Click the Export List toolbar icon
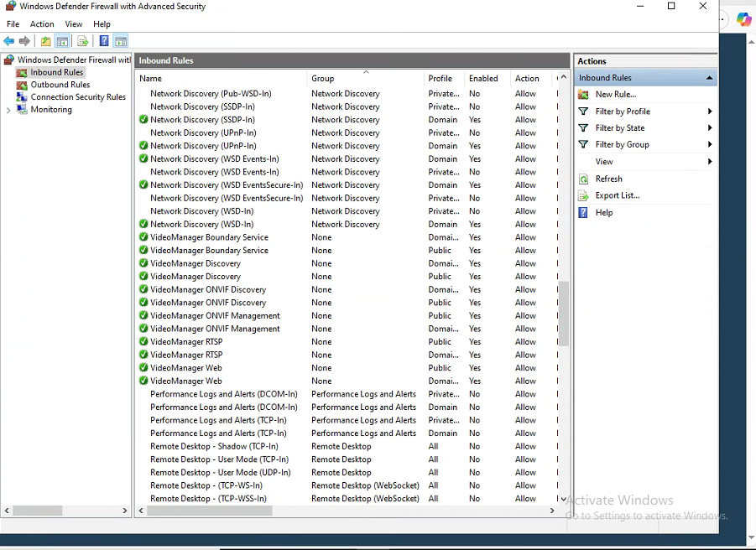Screen dimensions: 756x550 (x=83, y=41)
